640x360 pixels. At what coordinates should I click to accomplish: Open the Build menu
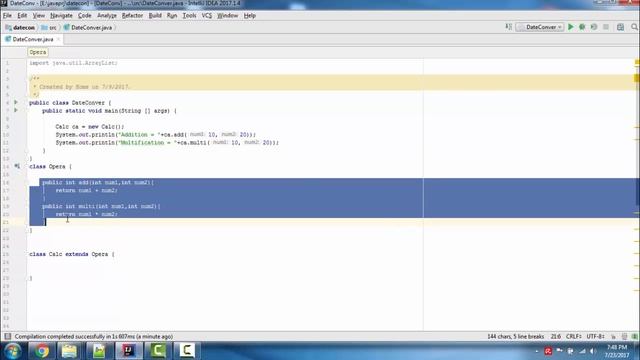pyautogui.click(x=155, y=16)
